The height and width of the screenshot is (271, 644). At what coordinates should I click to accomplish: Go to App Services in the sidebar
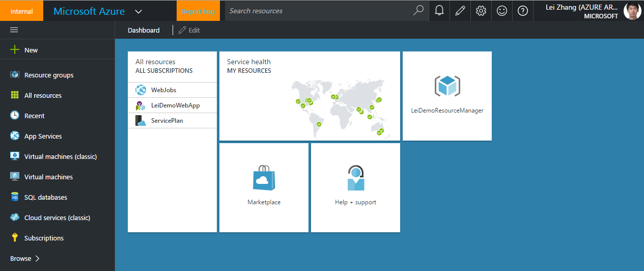[x=43, y=136]
